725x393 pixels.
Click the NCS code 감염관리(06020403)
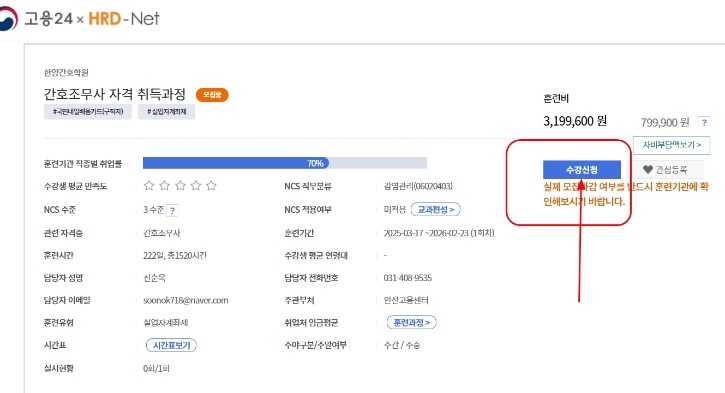[418, 186]
